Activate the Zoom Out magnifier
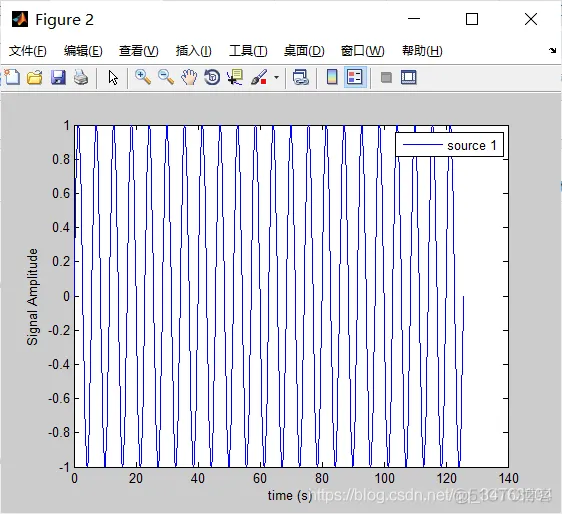Screen dimensions: 562x514 pos(166,77)
